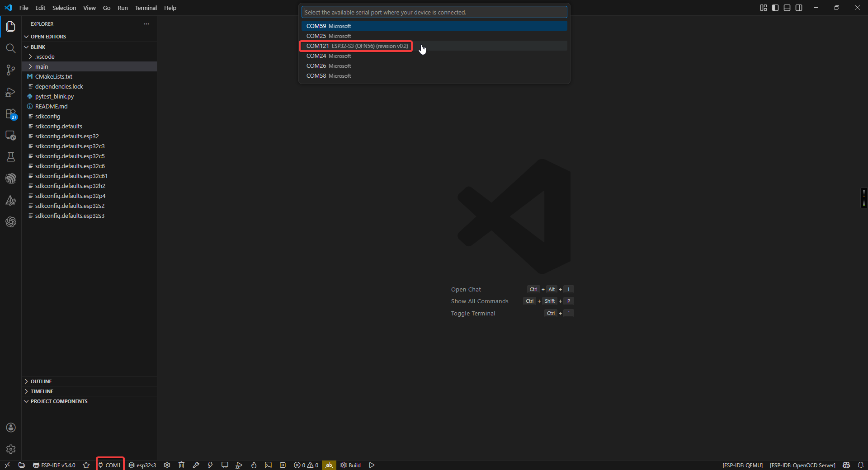Open the Explorer view in activity bar
Image resolution: width=868 pixels, height=470 pixels.
click(11, 27)
